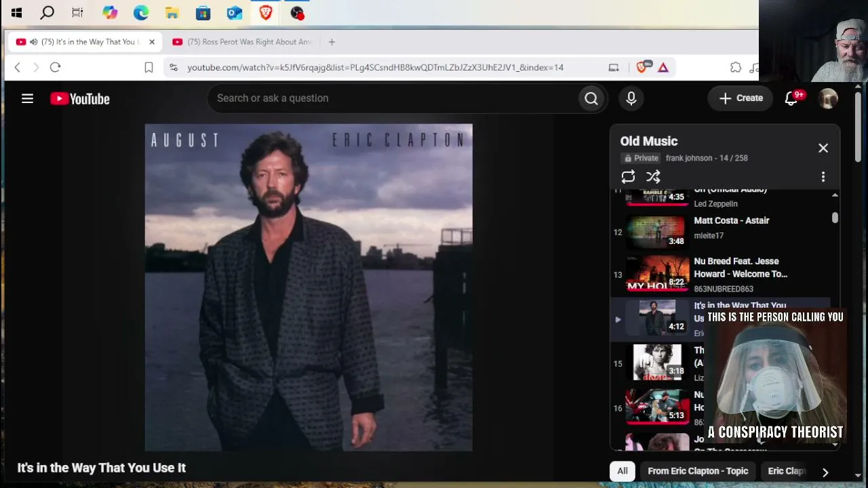Open YouTube notifications bell
868x488 pixels.
[x=791, y=98]
